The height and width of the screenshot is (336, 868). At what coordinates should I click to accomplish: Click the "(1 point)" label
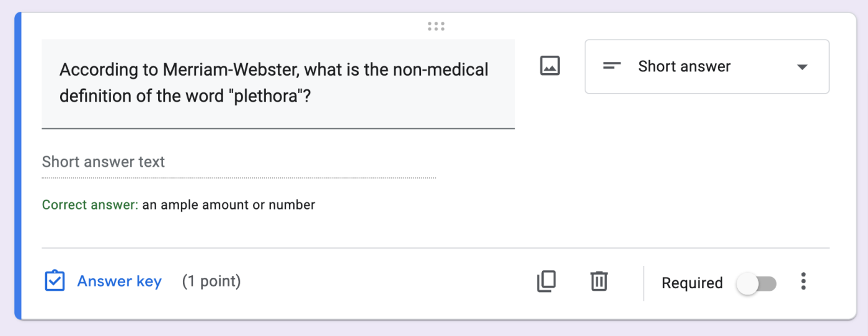[211, 281]
